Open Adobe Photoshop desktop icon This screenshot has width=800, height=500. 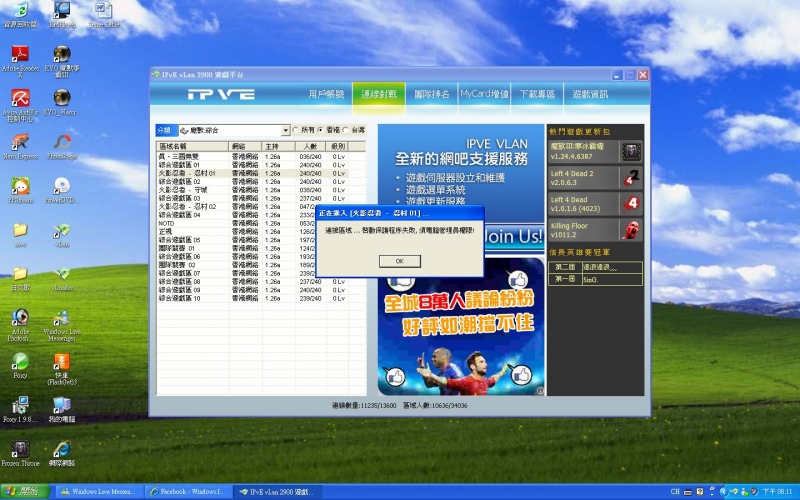point(20,325)
